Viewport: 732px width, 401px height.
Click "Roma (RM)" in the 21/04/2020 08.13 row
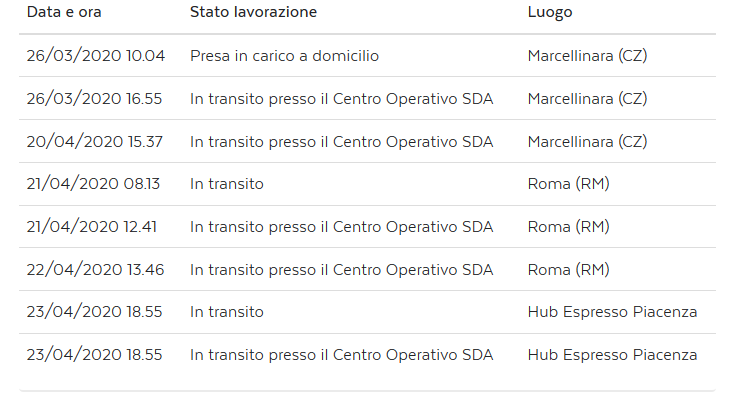(x=568, y=184)
